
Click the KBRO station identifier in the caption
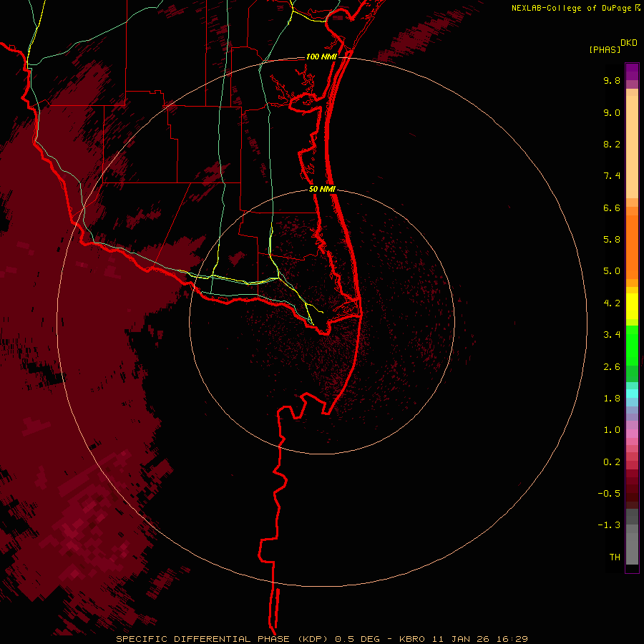click(413, 639)
